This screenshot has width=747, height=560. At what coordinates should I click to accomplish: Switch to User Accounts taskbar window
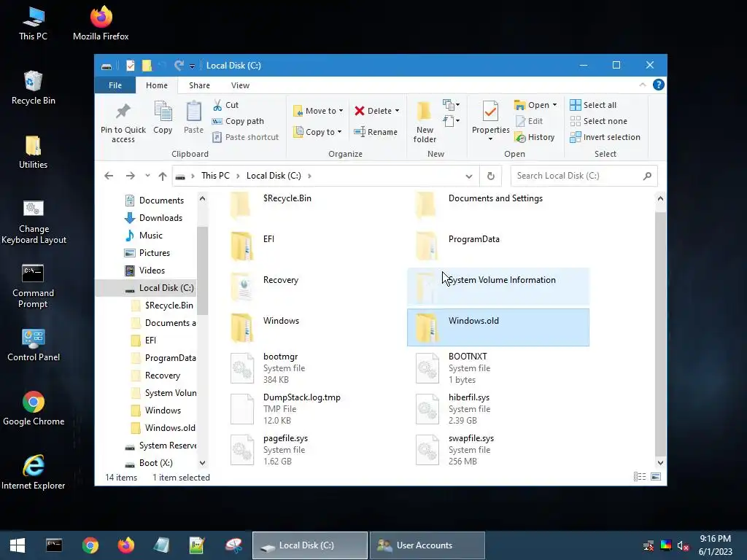pyautogui.click(x=427, y=545)
